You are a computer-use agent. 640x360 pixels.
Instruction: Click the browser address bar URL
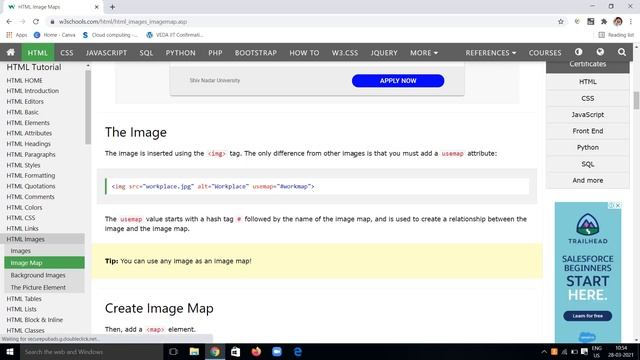pyautogui.click(x=122, y=22)
